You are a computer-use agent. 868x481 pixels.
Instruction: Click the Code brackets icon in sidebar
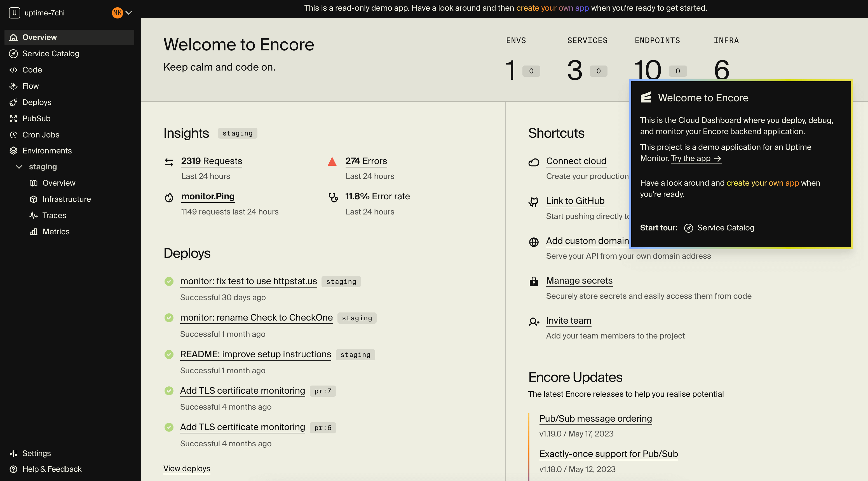(x=13, y=70)
